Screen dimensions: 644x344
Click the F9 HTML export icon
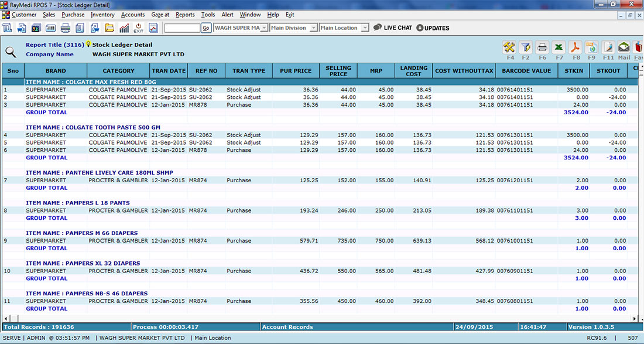pyautogui.click(x=592, y=47)
